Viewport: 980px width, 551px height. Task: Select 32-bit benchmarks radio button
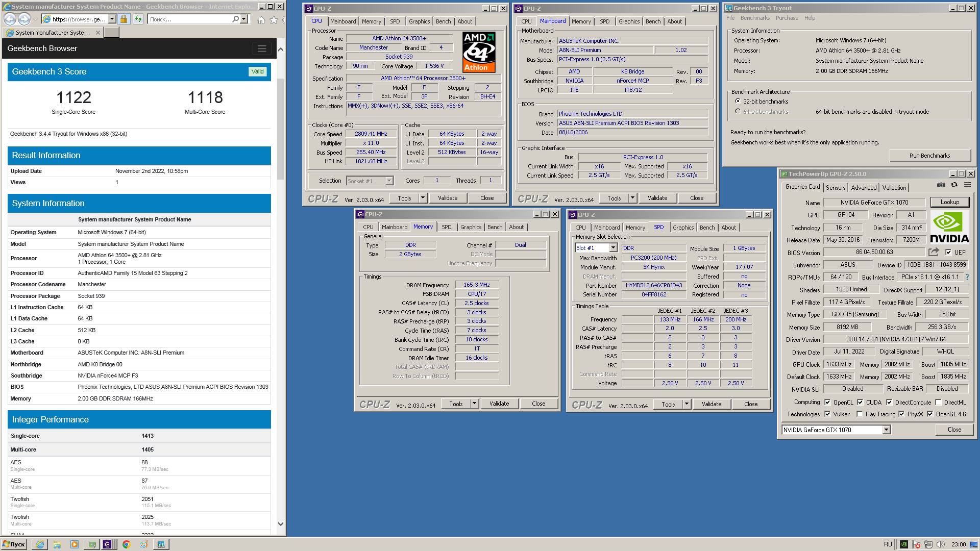(738, 102)
